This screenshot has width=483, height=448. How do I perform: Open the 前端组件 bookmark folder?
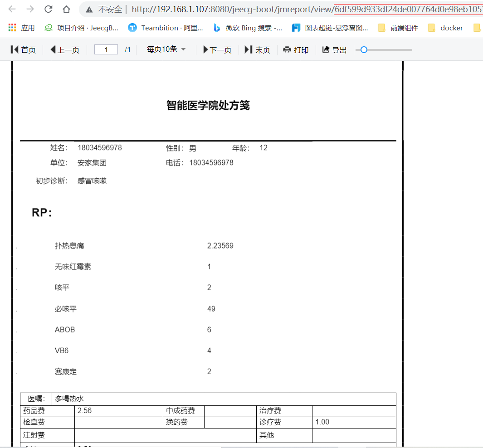(x=398, y=28)
